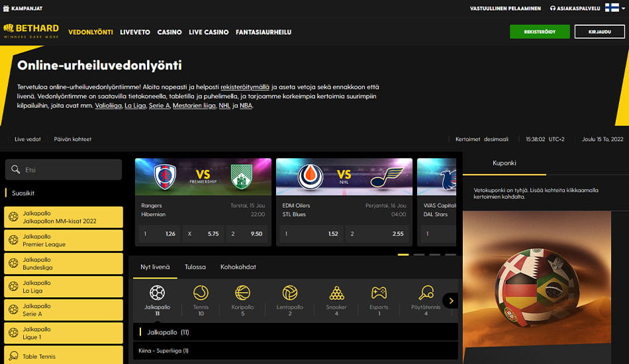The image size is (629, 364).
Task: Open the Vedonlyönti menu
Action: (91, 32)
